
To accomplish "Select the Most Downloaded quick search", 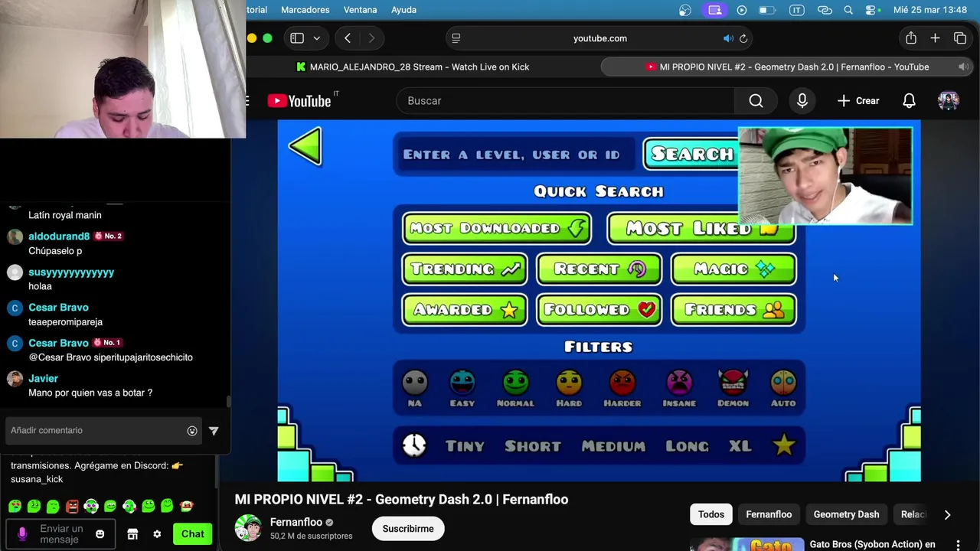I will 497,228.
